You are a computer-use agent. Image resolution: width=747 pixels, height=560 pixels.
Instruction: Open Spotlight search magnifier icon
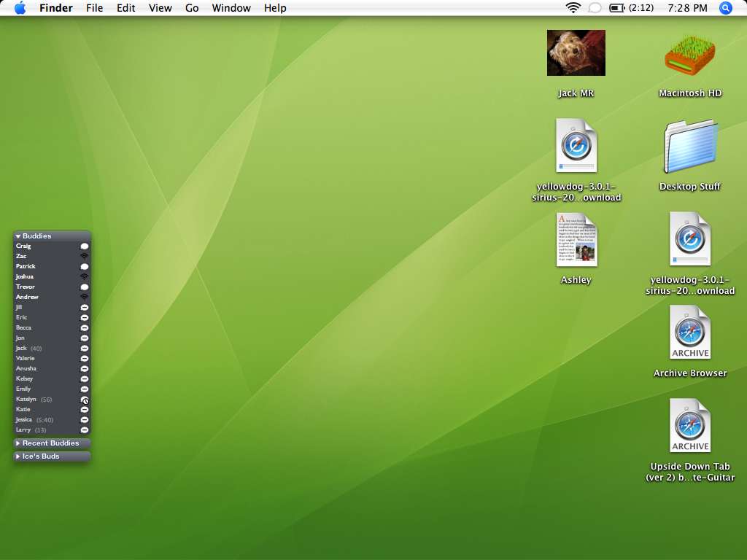(x=725, y=7)
